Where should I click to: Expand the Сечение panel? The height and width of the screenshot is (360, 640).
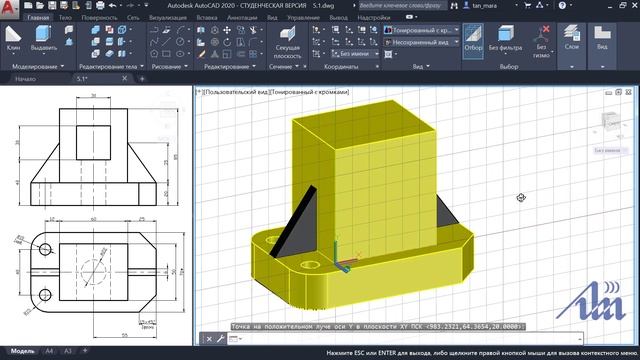[284, 66]
